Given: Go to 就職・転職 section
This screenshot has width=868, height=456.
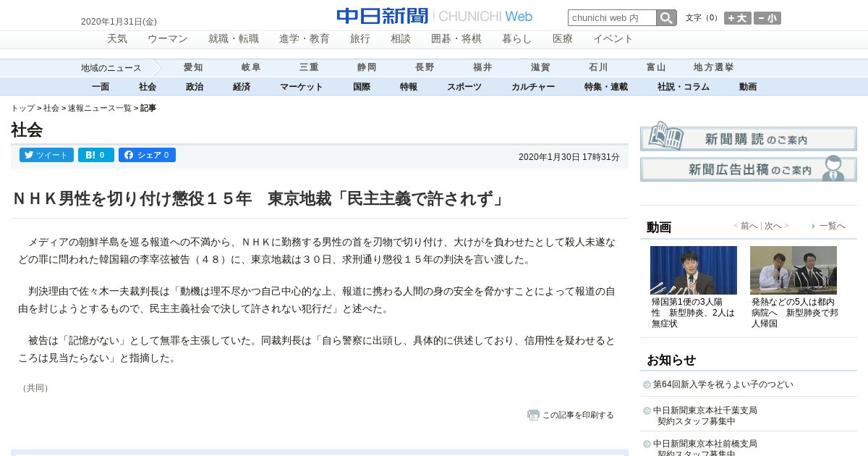Looking at the screenshot, I should pyautogui.click(x=234, y=39).
